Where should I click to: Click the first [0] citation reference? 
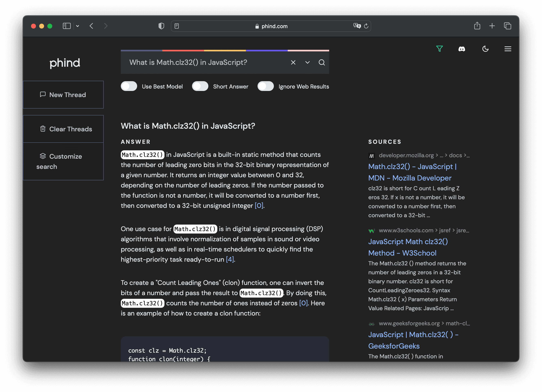pos(259,205)
